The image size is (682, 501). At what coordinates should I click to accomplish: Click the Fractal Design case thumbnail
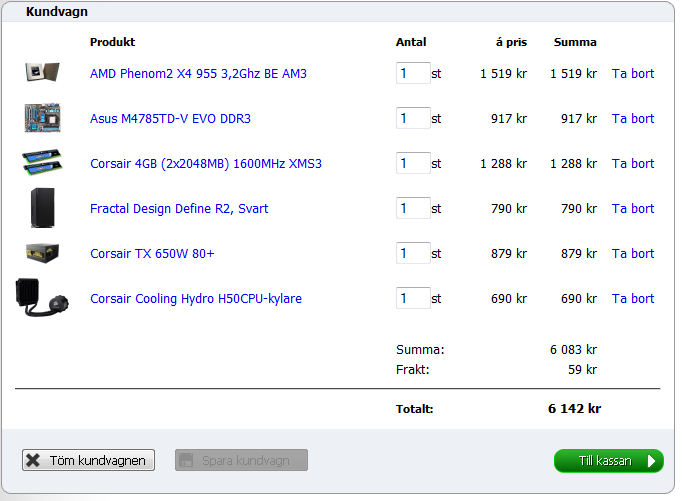43,208
